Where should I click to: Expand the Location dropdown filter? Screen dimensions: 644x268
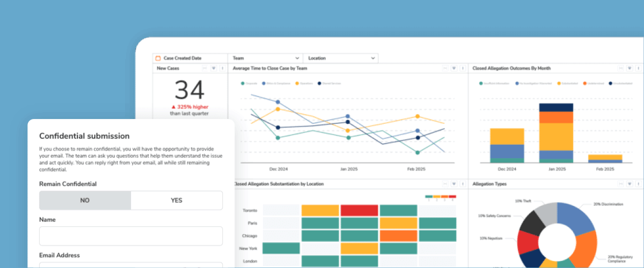point(340,58)
